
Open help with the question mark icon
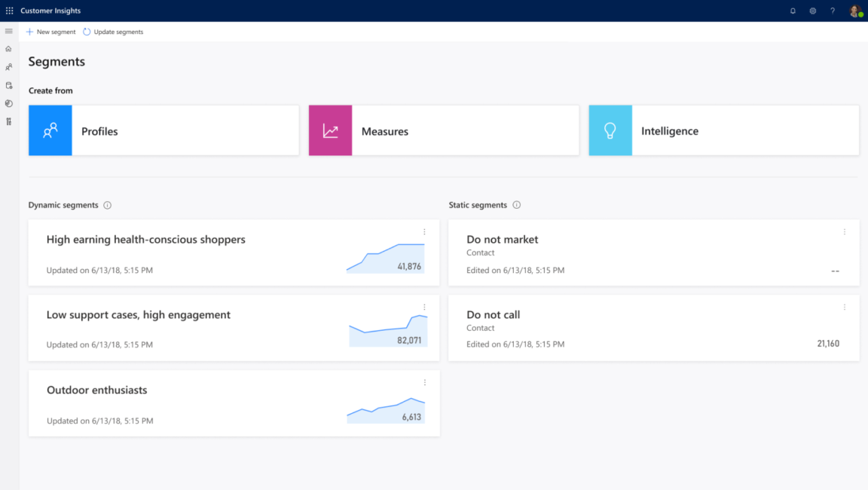pyautogui.click(x=832, y=11)
